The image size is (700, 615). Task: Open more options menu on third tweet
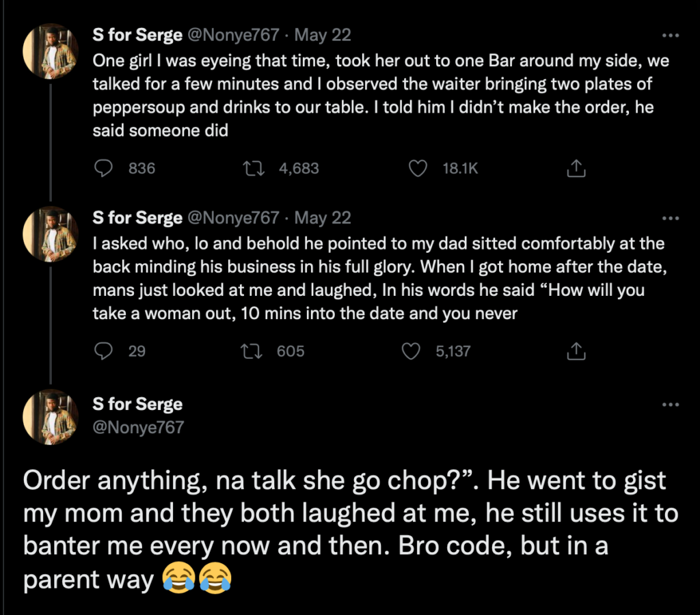click(x=671, y=405)
